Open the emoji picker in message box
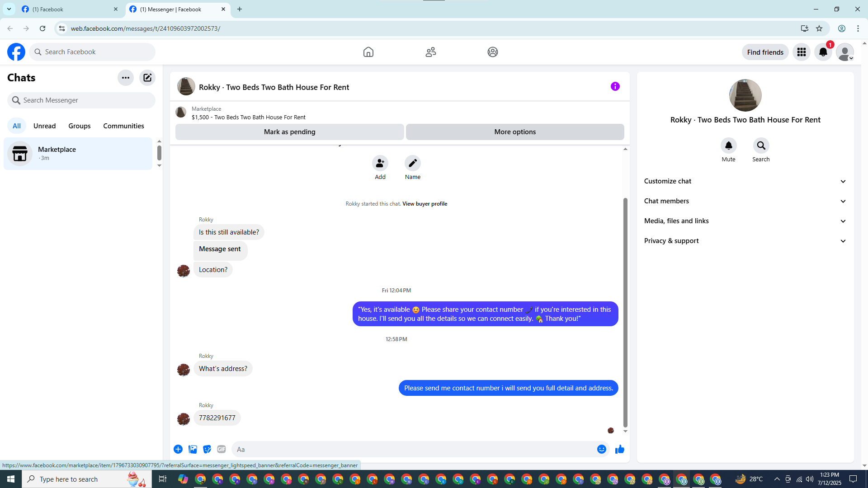 (x=601, y=449)
